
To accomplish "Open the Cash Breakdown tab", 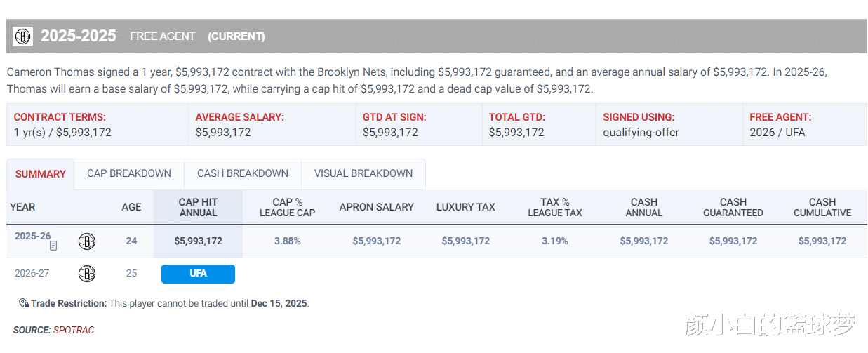I will point(243,173).
